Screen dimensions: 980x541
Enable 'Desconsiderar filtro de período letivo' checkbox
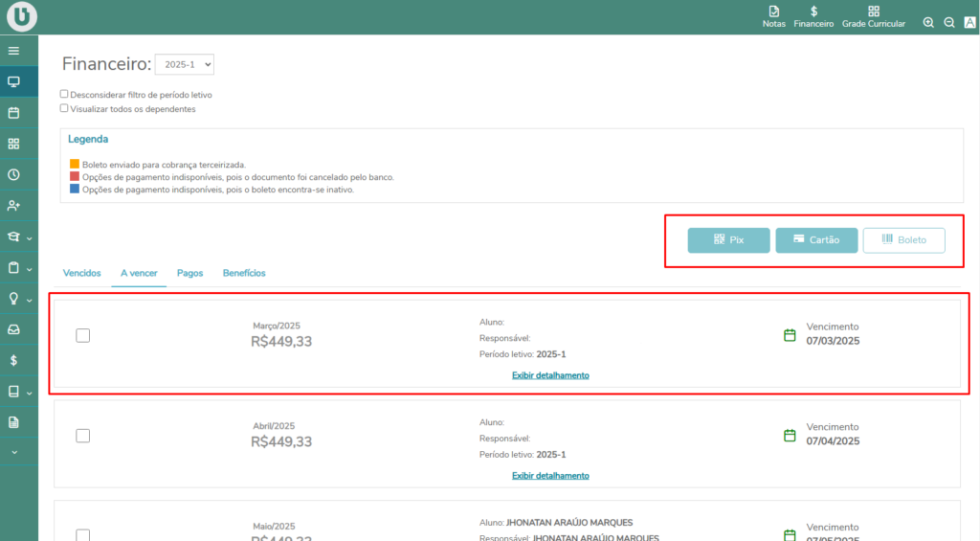point(64,95)
